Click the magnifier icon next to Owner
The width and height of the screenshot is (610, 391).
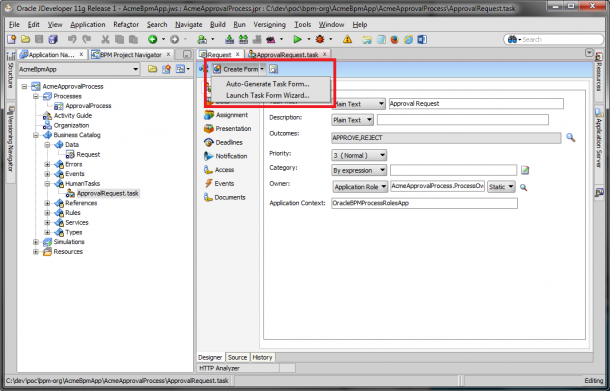pyautogui.click(x=524, y=188)
